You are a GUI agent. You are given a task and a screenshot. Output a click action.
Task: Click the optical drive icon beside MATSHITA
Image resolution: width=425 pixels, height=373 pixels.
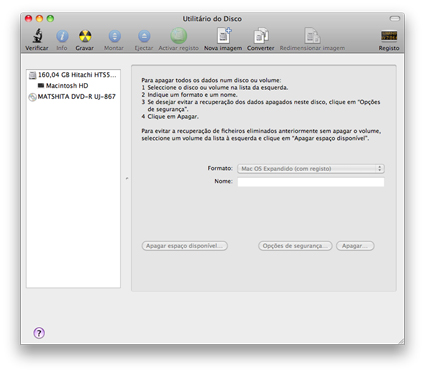(x=32, y=97)
